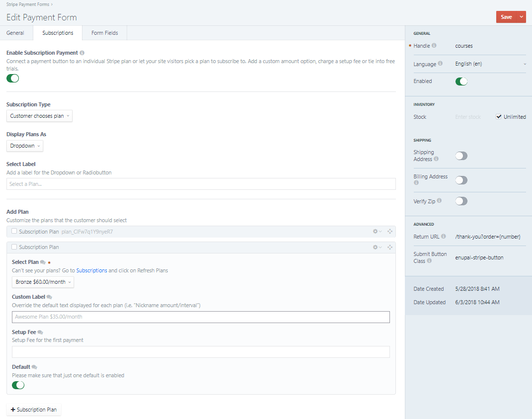This screenshot has height=419, width=532.
Task: Toggle the Default plan switch
Action: pyautogui.click(x=18, y=385)
